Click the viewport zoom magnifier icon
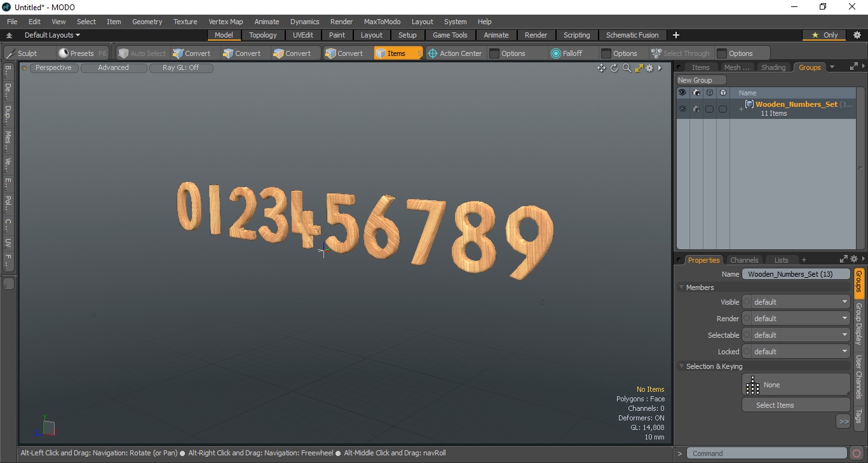 (627, 68)
